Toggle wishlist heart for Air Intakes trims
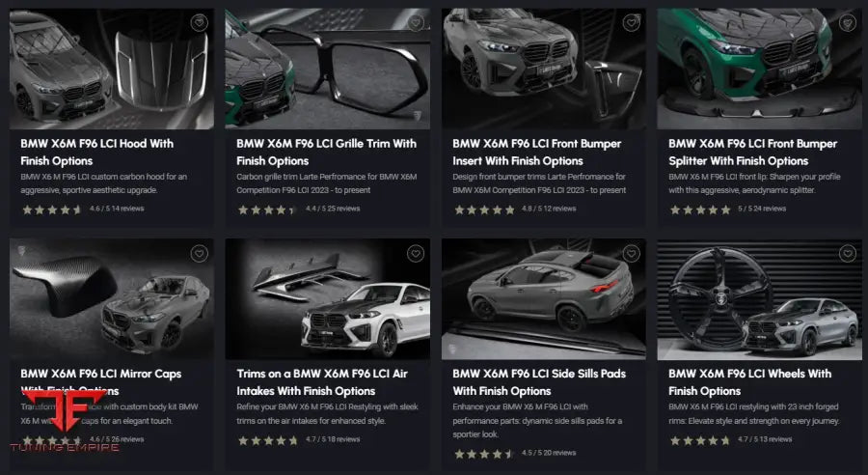The width and height of the screenshot is (868, 475). 415,254
